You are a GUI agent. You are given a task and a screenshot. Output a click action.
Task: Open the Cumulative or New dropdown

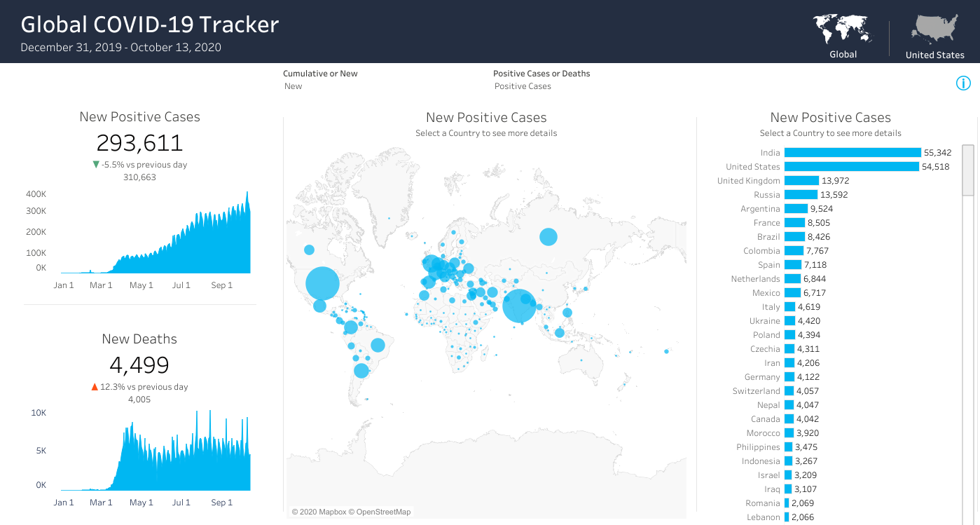[320, 86]
